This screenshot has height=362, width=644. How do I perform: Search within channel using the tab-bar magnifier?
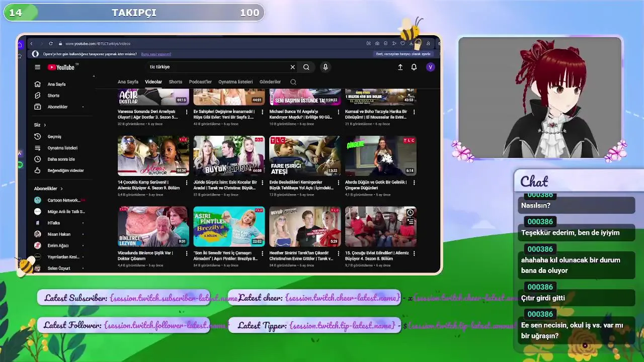pos(293,82)
